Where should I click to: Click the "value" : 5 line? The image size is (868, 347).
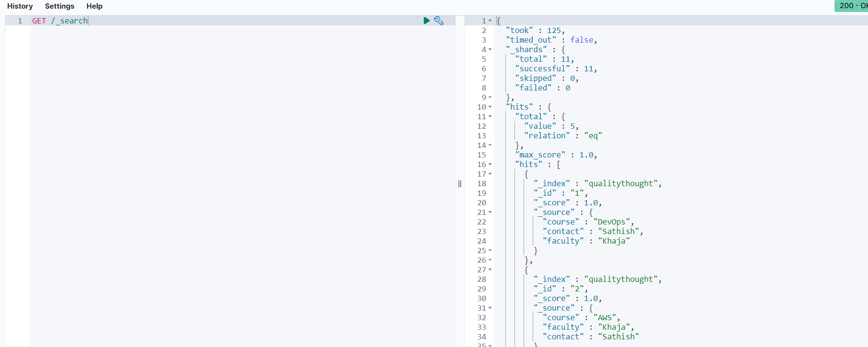[x=551, y=126]
